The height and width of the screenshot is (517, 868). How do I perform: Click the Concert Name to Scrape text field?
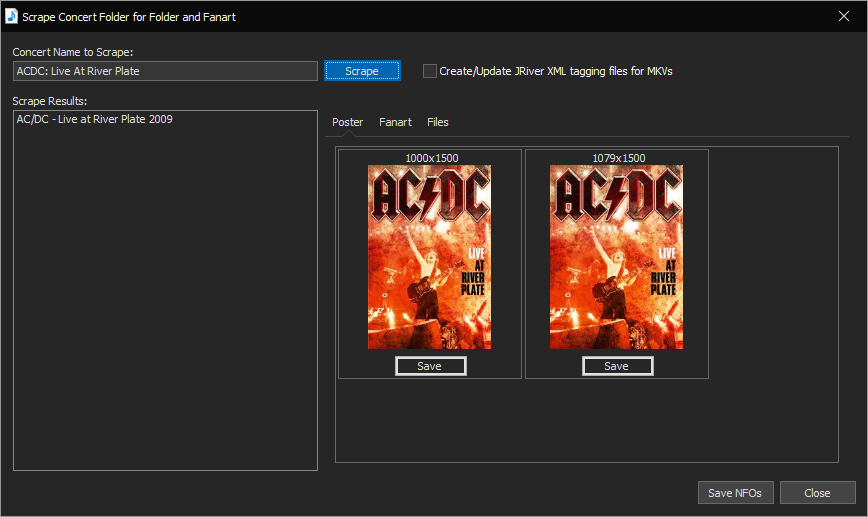[165, 71]
